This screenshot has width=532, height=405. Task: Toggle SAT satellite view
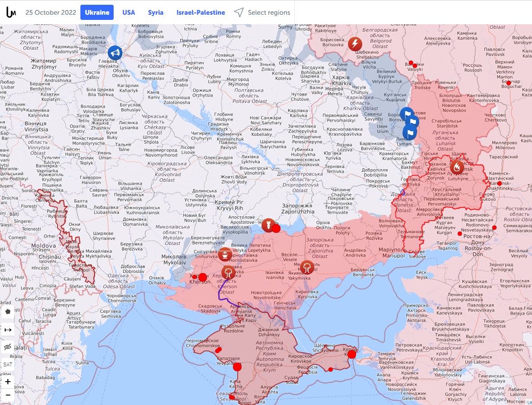click(8, 365)
